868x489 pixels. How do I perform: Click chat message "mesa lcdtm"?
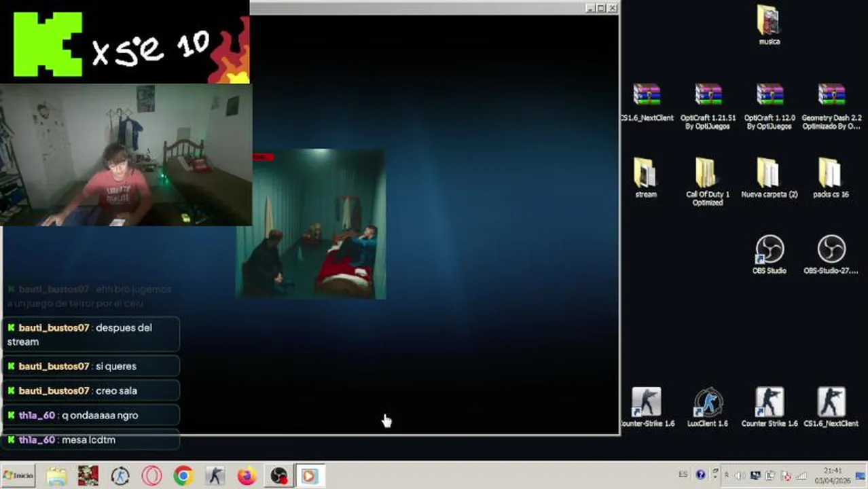pyautogui.click(x=90, y=439)
